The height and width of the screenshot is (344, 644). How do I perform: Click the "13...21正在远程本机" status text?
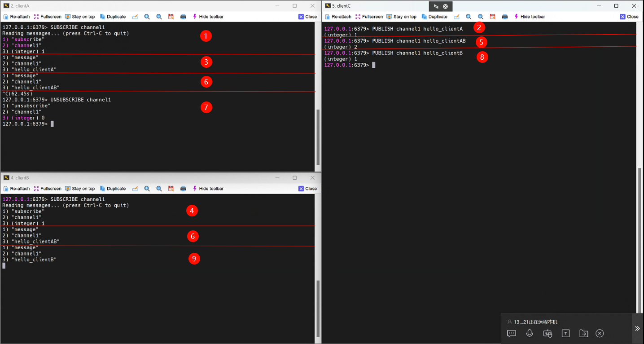pos(535,322)
